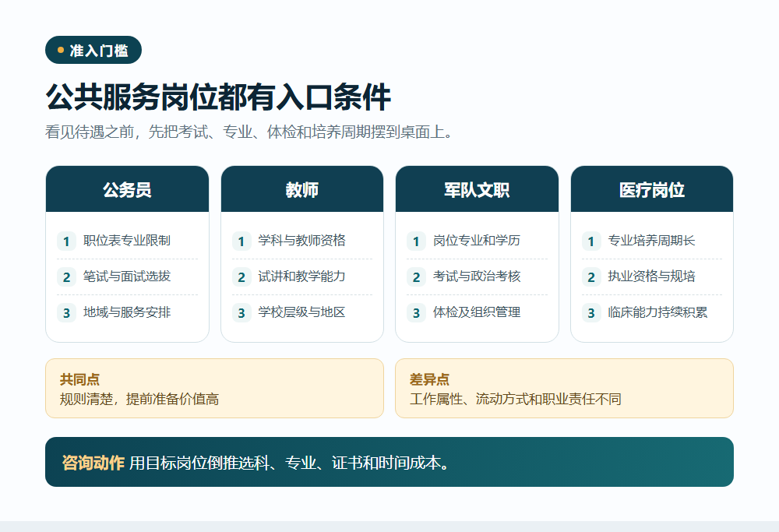Select the 公务员 card header
Screen dimensions: 779x532
click(127, 189)
